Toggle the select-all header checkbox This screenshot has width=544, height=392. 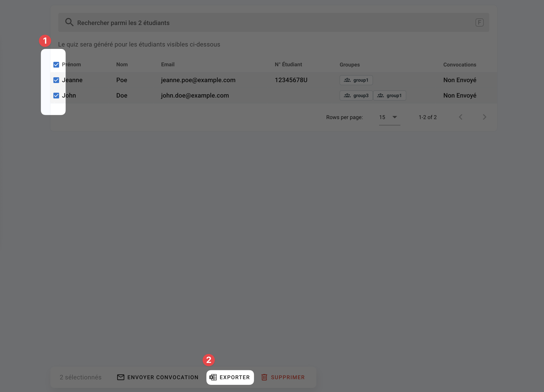point(56,65)
